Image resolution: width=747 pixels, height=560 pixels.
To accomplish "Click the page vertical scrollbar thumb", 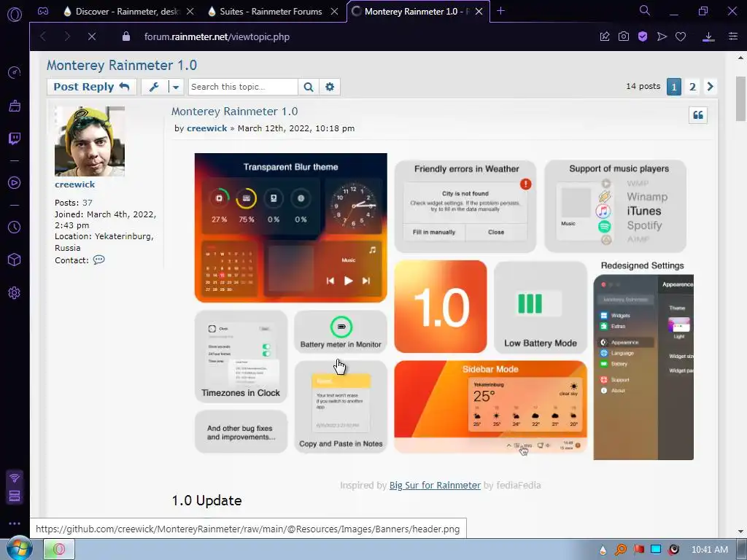I will 741,99.
